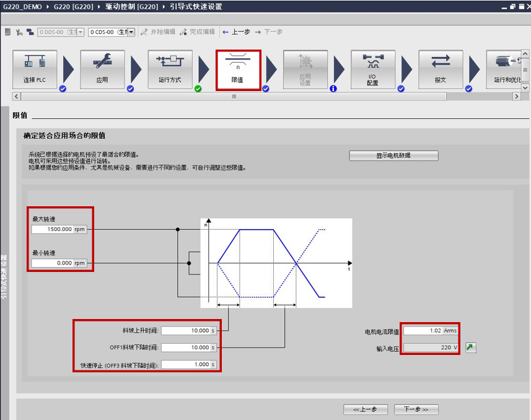Click the << 上一步 button at bottom

coord(365,409)
